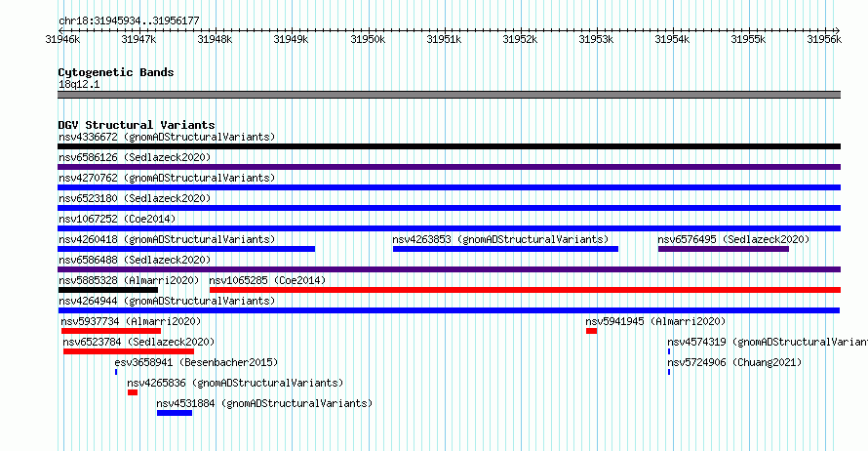
Task: Click the nsv4260418 (gnomADStructuralVariants) label
Action: click(167, 239)
